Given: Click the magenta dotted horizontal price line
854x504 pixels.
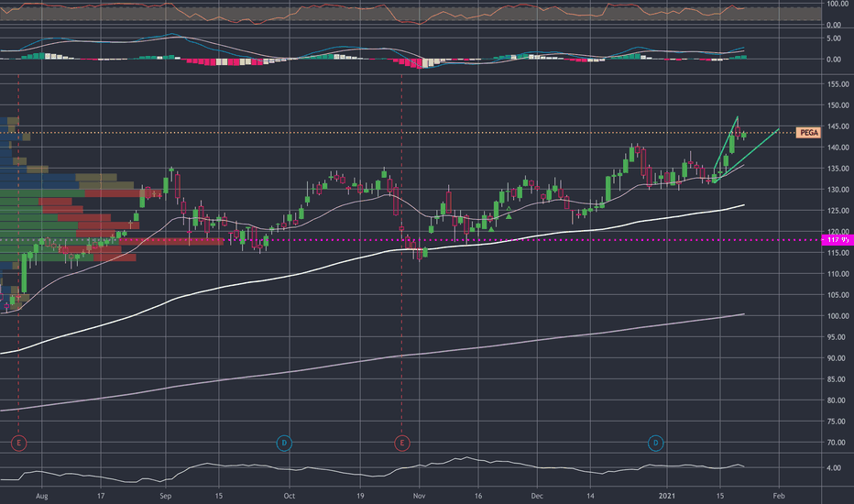Looking at the screenshot, I should (x=414, y=240).
